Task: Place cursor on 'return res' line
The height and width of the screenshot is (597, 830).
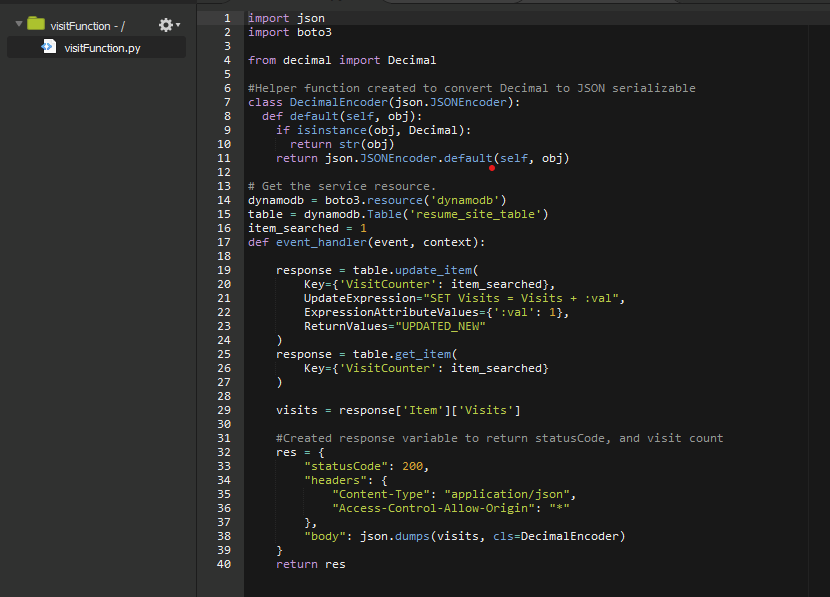Action: click(310, 564)
